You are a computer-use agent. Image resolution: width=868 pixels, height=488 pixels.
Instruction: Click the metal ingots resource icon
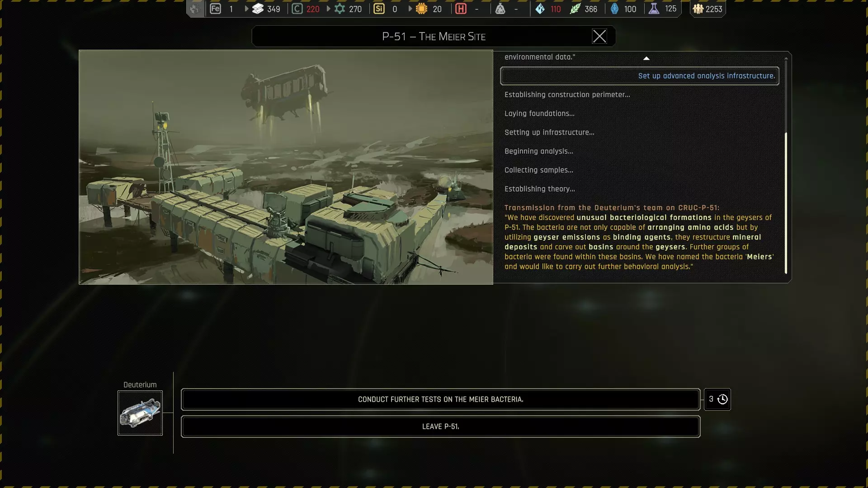pos(258,9)
